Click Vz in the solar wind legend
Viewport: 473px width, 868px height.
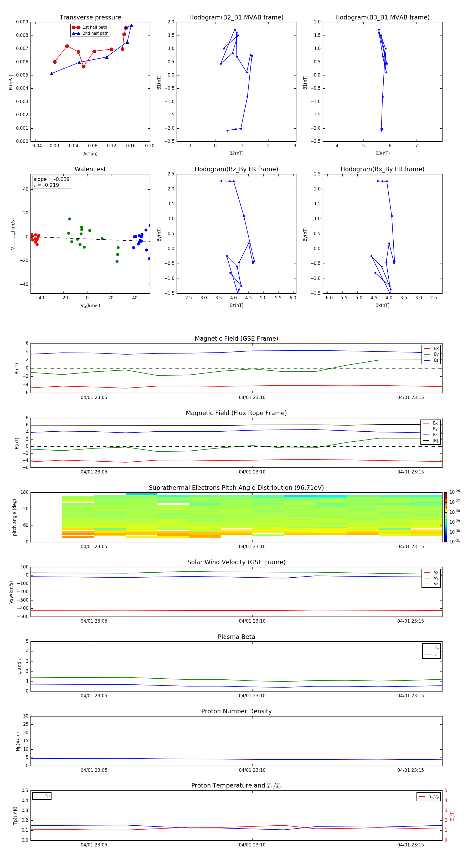coord(431,584)
